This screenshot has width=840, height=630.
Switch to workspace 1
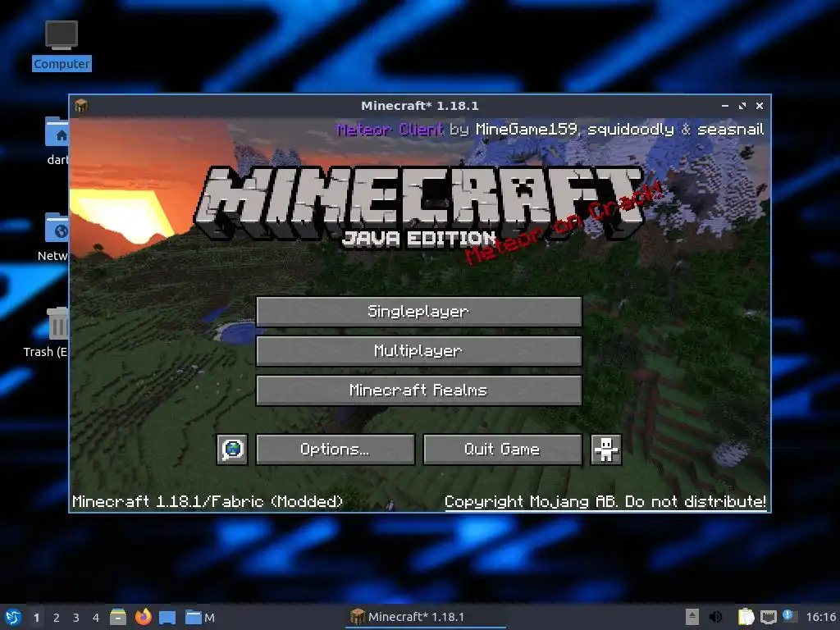click(36, 618)
